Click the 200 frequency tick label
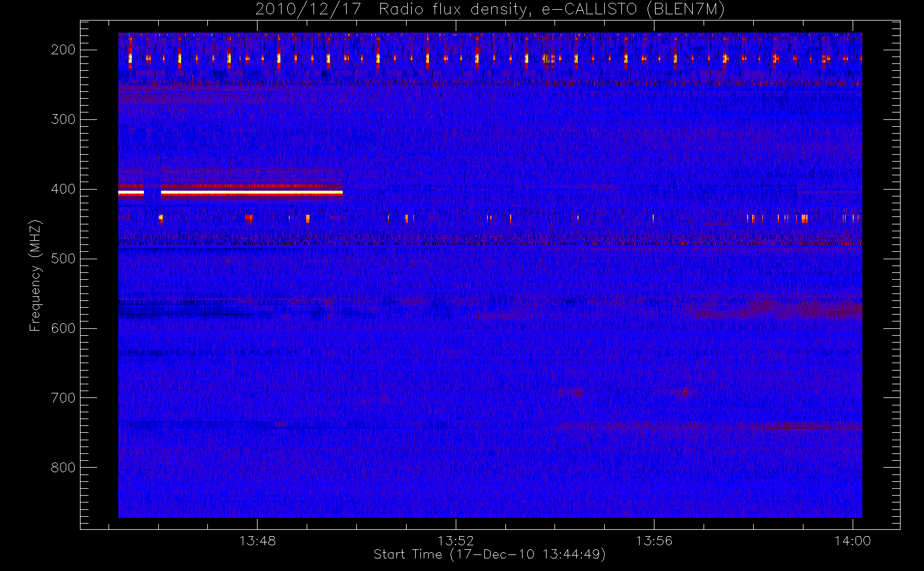The image size is (924, 571). tap(63, 50)
